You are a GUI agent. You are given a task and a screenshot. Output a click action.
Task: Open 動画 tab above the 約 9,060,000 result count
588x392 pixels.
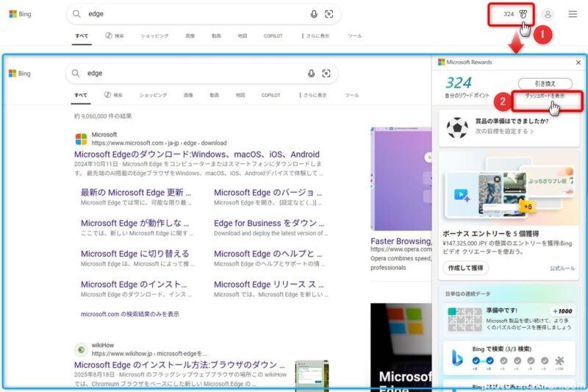pos(214,96)
